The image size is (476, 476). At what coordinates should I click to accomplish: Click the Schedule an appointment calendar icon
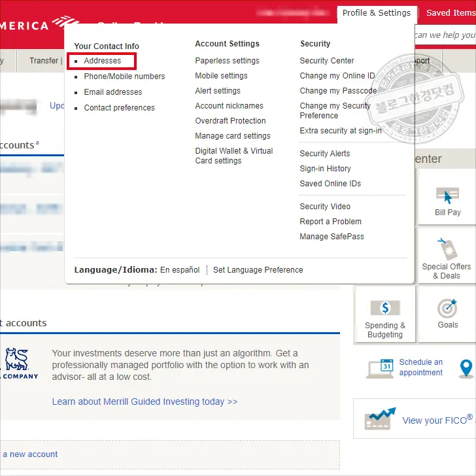(x=379, y=368)
